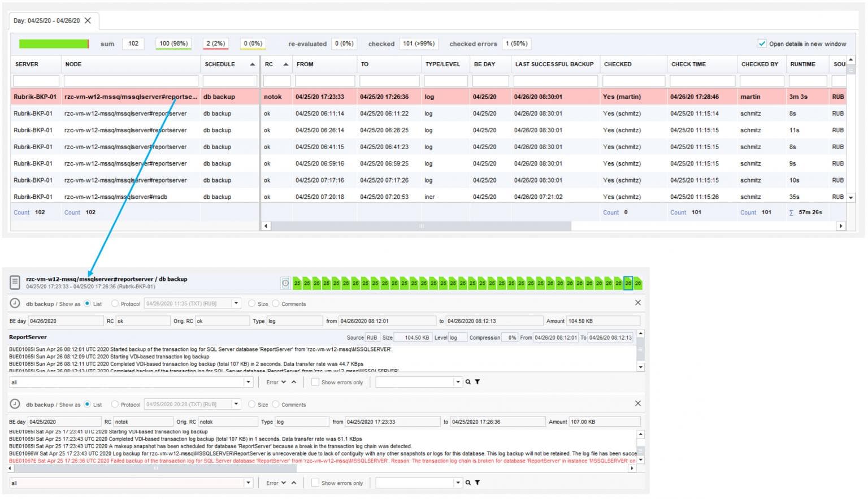This screenshot has width=868, height=499.
Task: Select a green day tile labeled 25
Action: 297,283
